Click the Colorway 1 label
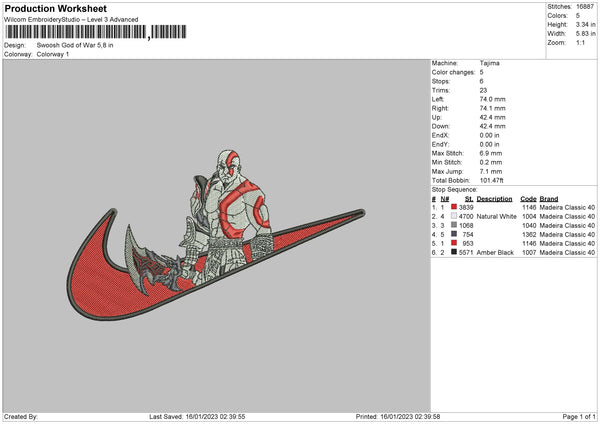Viewport: 600px width, 424px height. (x=53, y=54)
